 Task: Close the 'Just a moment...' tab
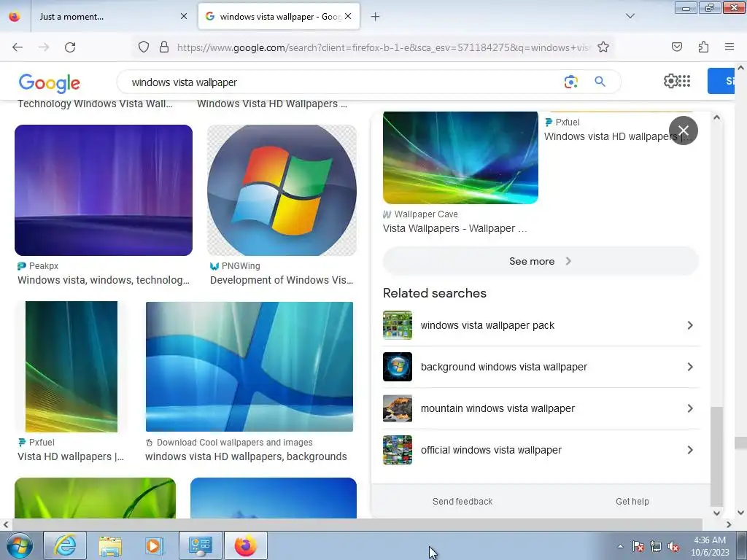[x=184, y=16]
